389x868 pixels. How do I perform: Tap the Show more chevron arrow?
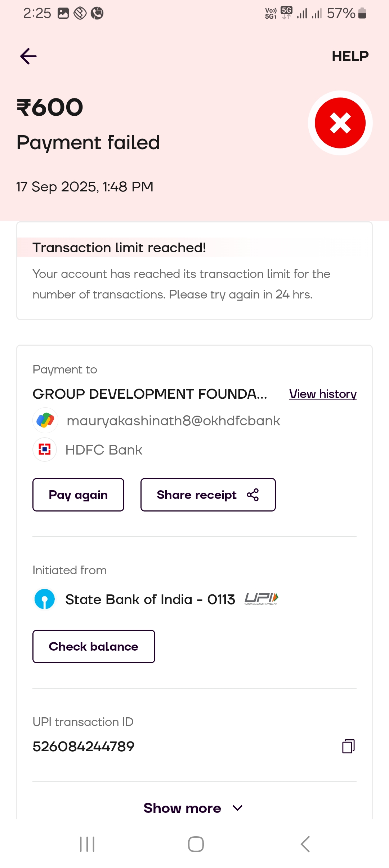[238, 808]
